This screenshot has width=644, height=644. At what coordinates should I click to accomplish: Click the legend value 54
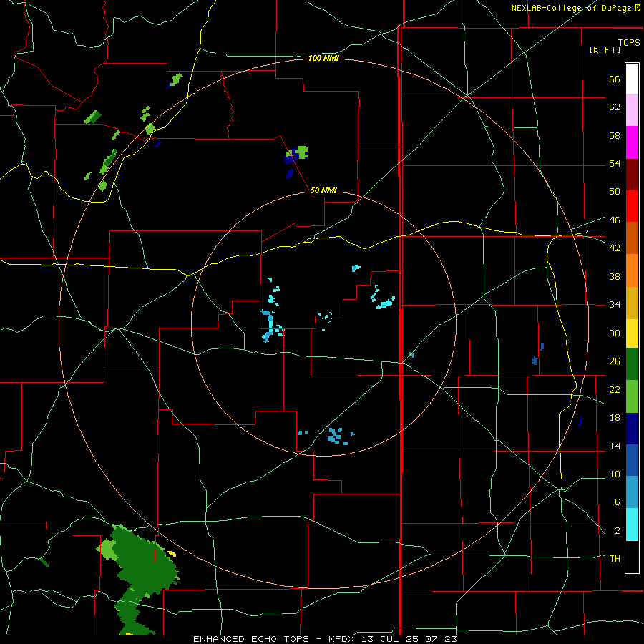[615, 163]
